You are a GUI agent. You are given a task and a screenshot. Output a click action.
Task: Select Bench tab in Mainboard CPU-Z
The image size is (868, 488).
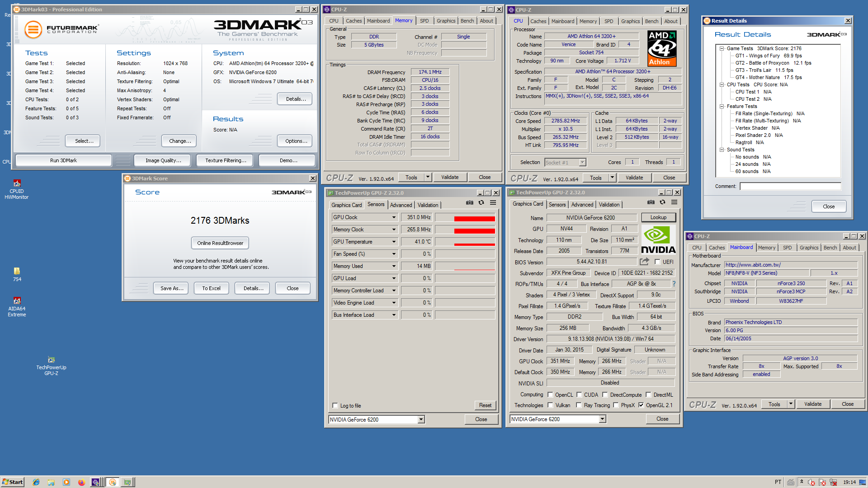[830, 248]
